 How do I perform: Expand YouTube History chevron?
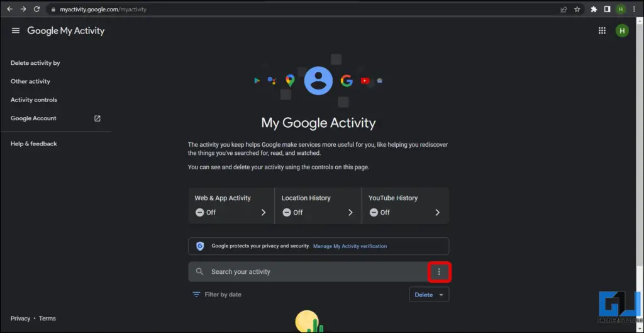pyautogui.click(x=438, y=213)
